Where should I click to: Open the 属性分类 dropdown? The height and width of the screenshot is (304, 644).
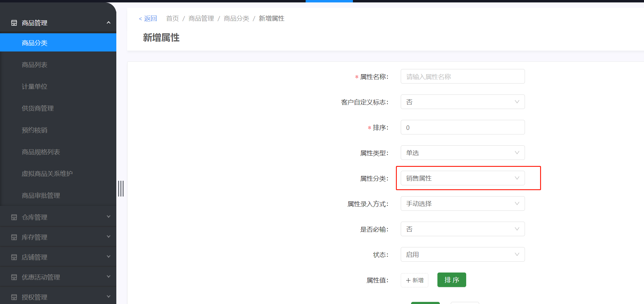click(x=462, y=178)
